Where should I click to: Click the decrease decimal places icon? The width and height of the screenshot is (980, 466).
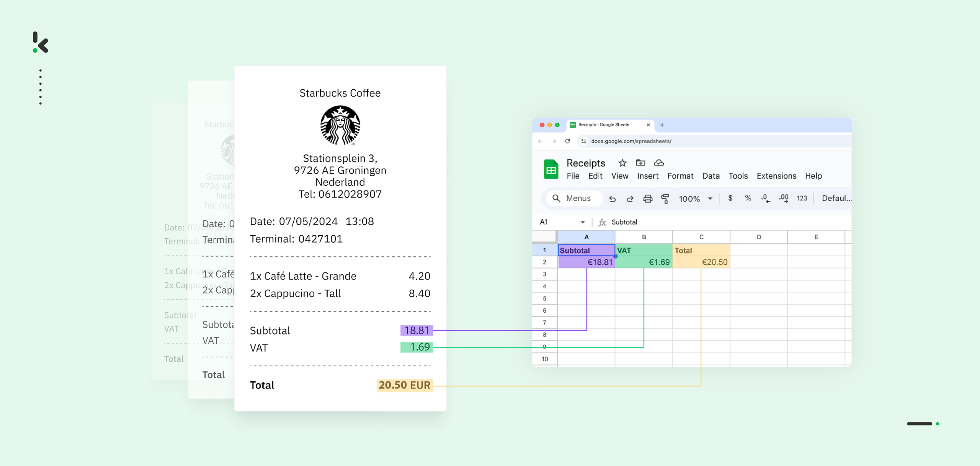tap(766, 199)
